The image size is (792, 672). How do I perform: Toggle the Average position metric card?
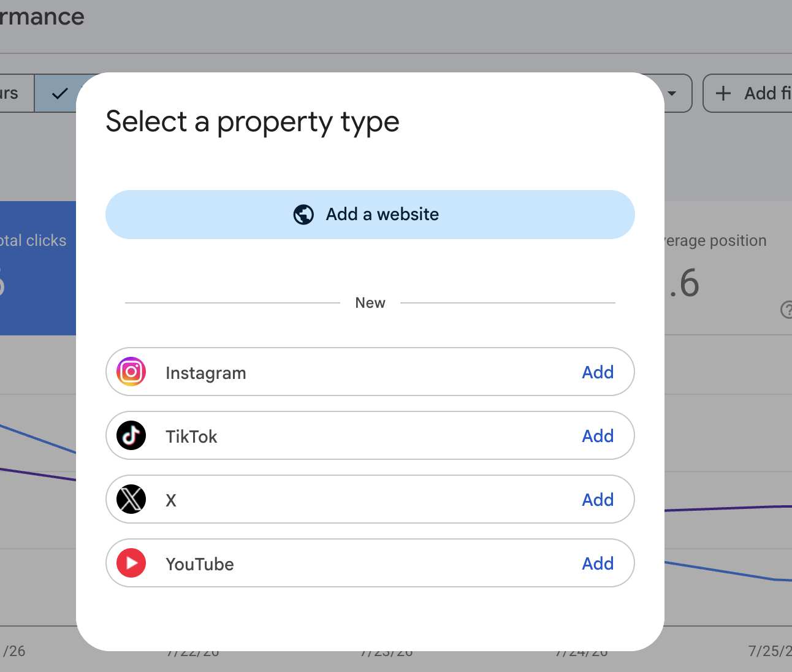pyautogui.click(x=728, y=268)
